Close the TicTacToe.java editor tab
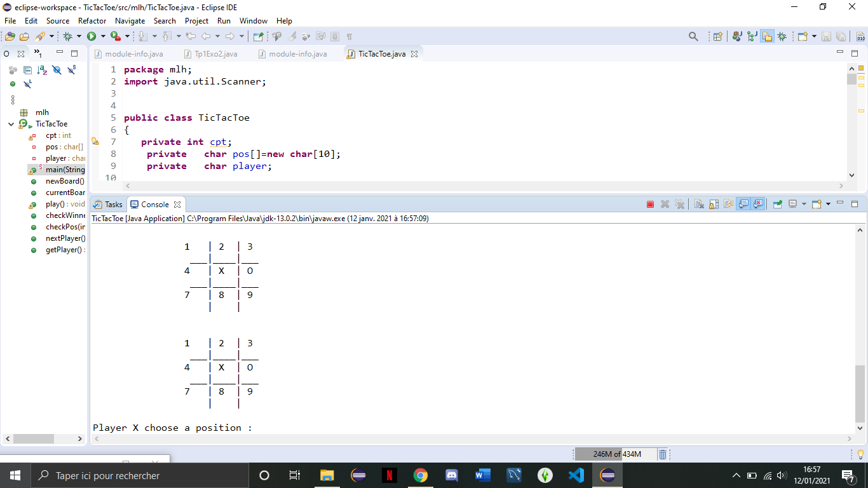This screenshot has height=488, width=868. pos(414,54)
